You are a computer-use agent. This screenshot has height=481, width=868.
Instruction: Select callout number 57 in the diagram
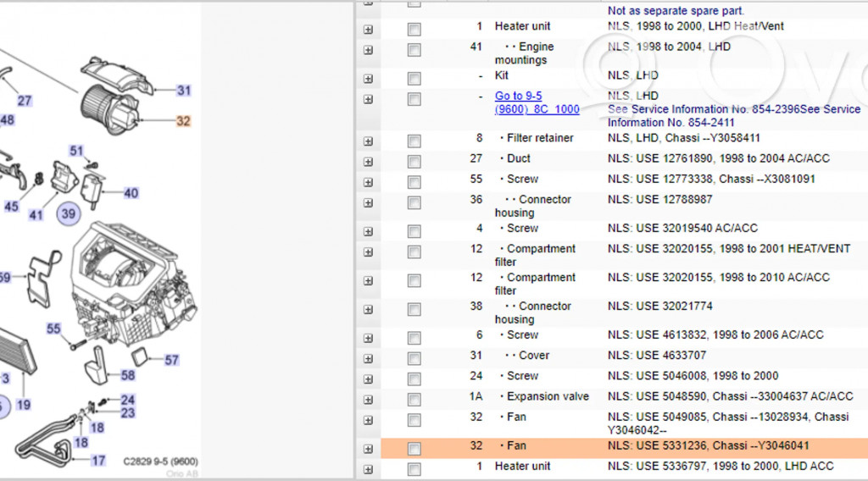[171, 360]
